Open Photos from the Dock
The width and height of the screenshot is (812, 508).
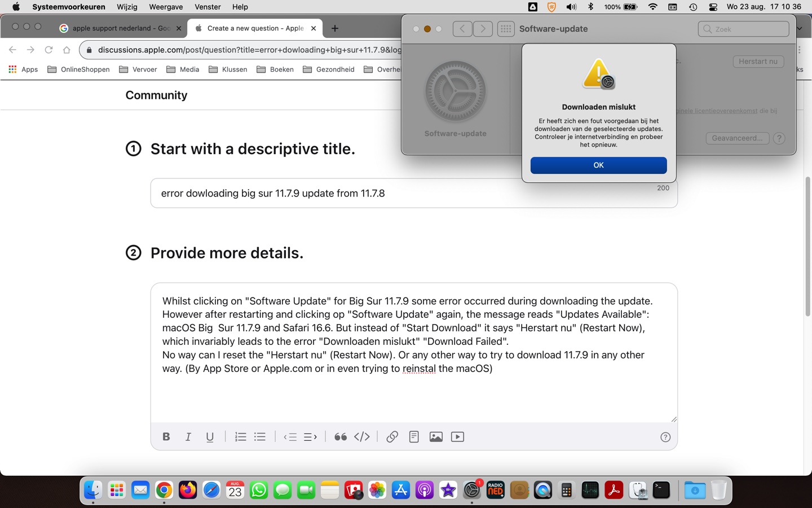pyautogui.click(x=377, y=490)
